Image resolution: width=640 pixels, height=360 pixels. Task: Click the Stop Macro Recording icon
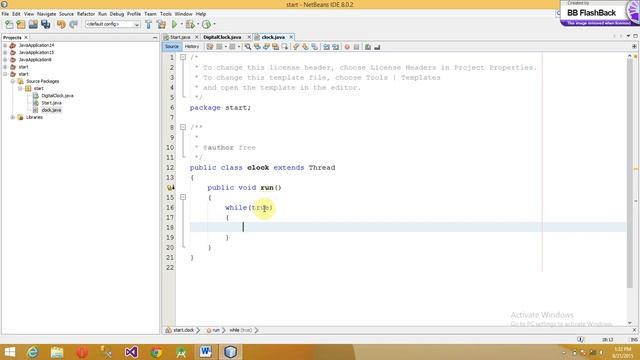tap(356, 47)
